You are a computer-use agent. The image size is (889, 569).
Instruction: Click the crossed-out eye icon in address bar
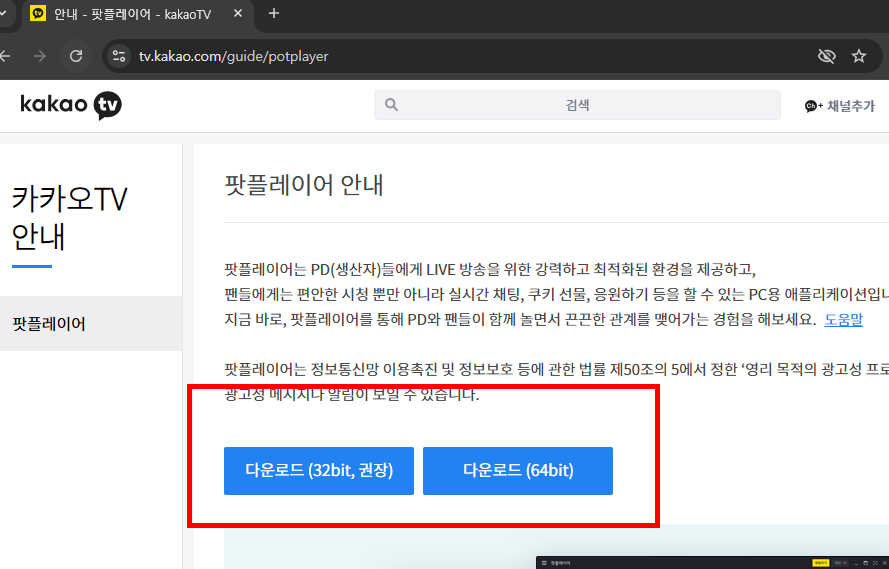tap(827, 56)
